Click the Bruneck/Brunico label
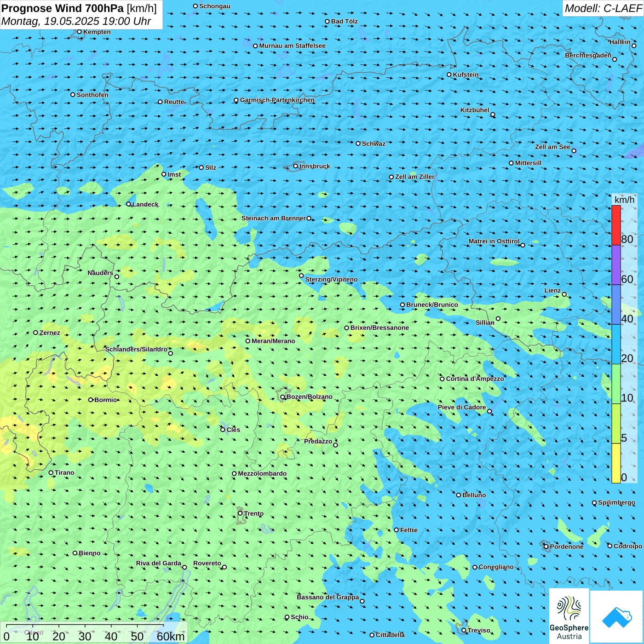The image size is (644, 644). pyautogui.click(x=432, y=305)
